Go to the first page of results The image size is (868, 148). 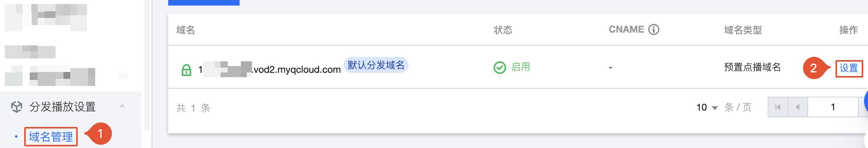click(x=778, y=107)
